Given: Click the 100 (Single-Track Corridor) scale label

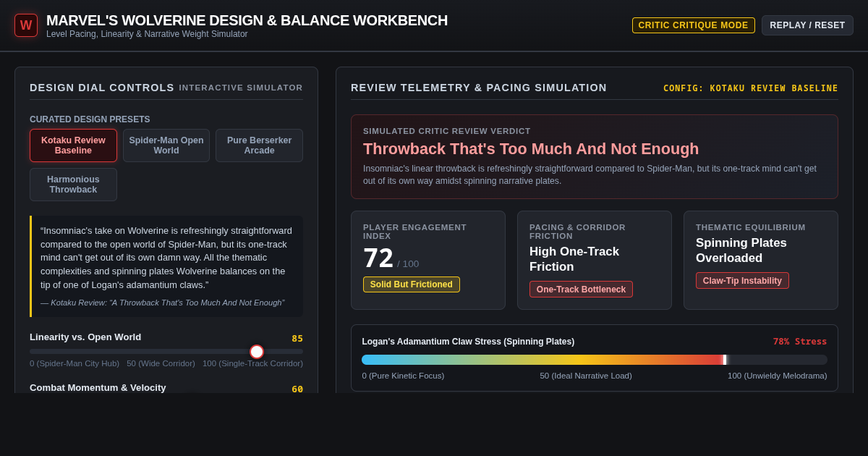Looking at the screenshot, I should click(252, 363).
